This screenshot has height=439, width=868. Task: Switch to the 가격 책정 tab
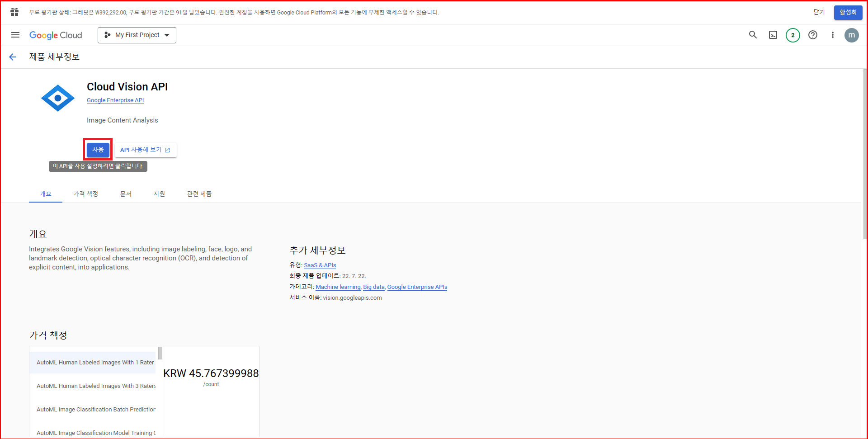[x=85, y=194]
